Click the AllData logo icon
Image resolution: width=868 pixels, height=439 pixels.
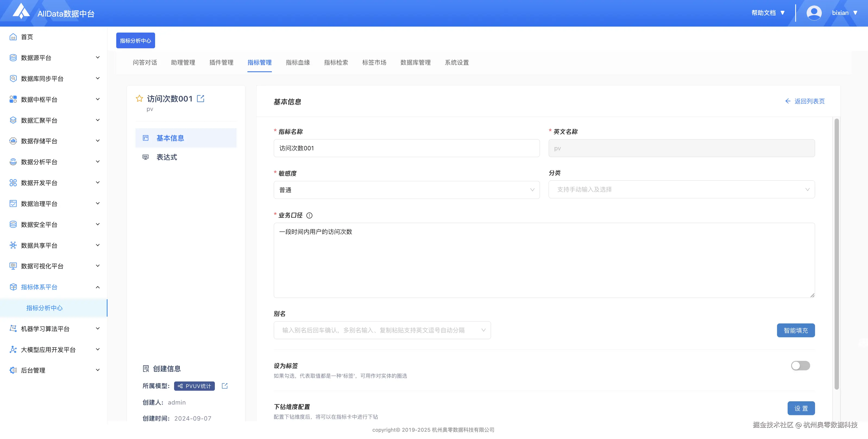click(x=21, y=11)
